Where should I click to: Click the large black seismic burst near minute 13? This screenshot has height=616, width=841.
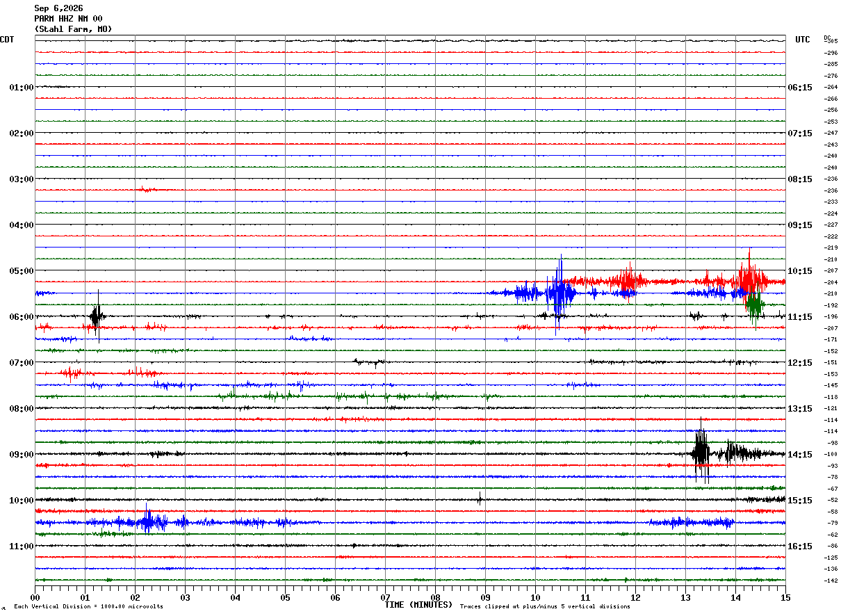tap(701, 452)
